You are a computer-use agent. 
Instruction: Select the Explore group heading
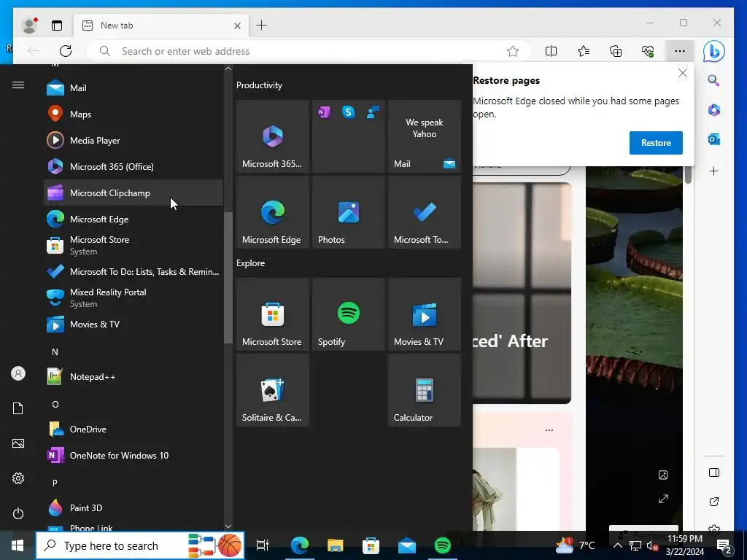click(x=251, y=262)
